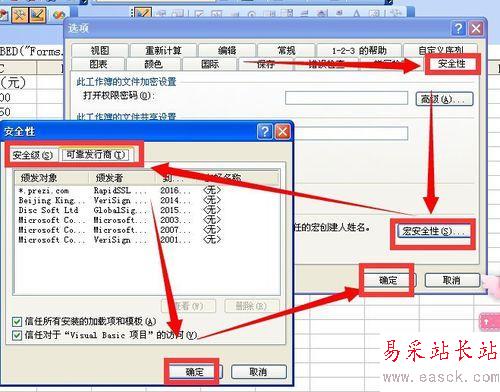
Task: Click the greyed-out 查看 button
Action: coord(188,306)
